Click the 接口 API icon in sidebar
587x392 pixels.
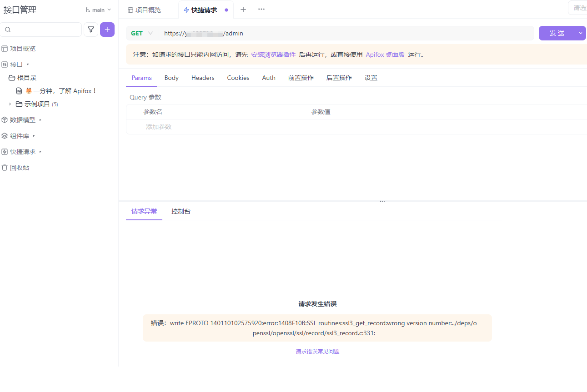point(5,65)
